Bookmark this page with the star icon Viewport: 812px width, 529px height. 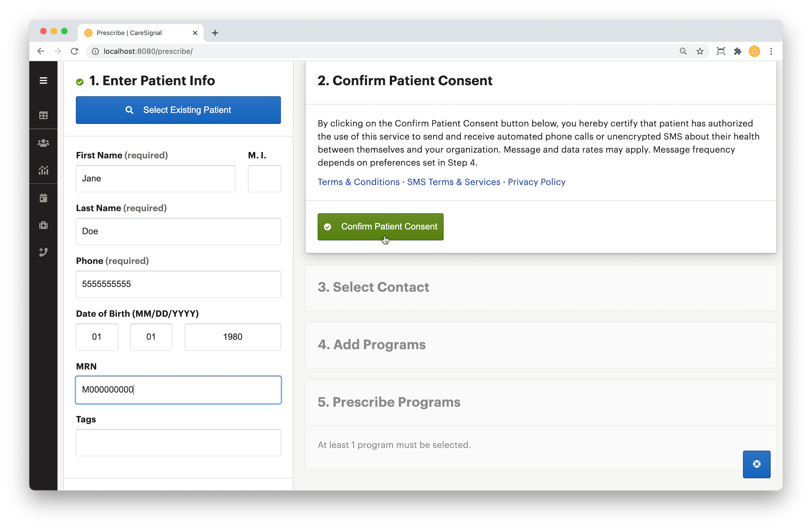point(700,51)
